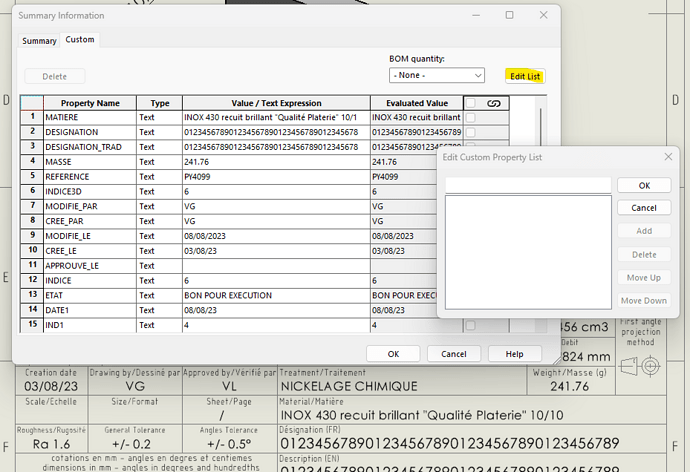Tick the link checkbox for IND1 row

click(470, 325)
